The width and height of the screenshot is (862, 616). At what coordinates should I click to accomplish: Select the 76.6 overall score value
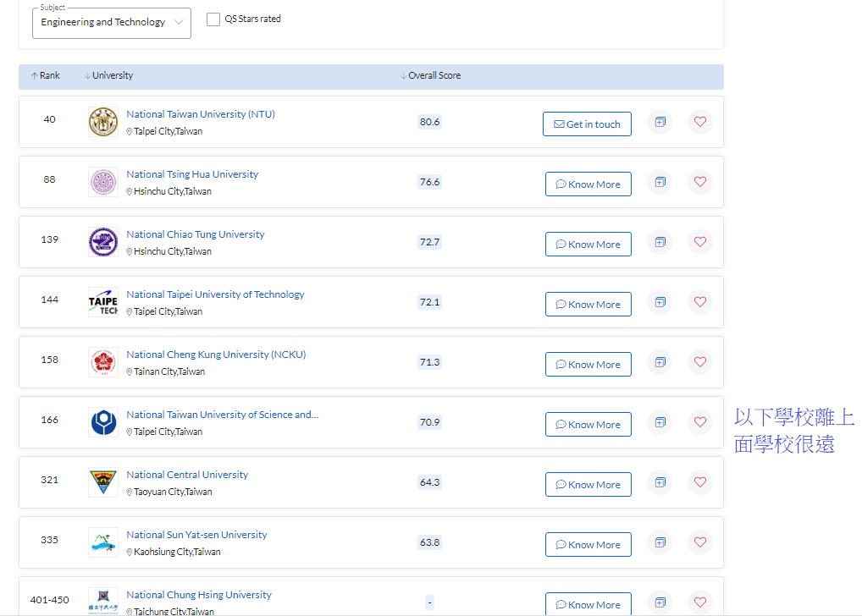pyautogui.click(x=430, y=182)
